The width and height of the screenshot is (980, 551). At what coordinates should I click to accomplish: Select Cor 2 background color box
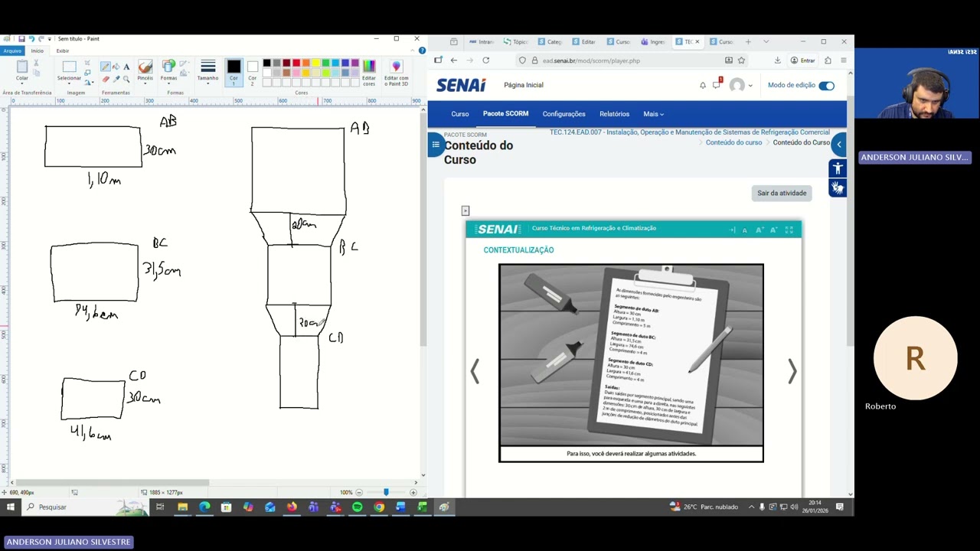coord(252,71)
